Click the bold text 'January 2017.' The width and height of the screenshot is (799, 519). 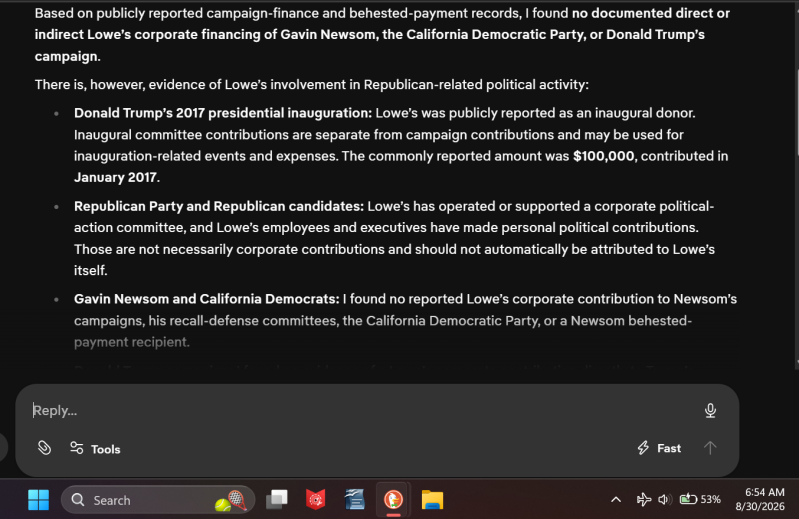click(117, 177)
